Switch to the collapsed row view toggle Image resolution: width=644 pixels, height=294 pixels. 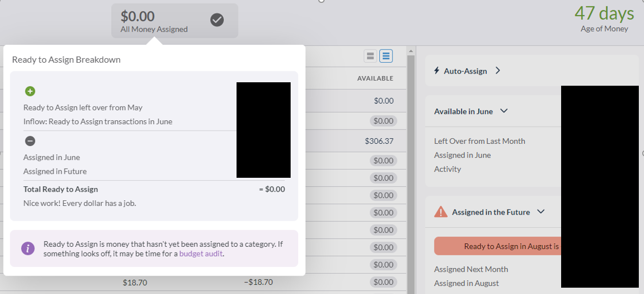371,56
